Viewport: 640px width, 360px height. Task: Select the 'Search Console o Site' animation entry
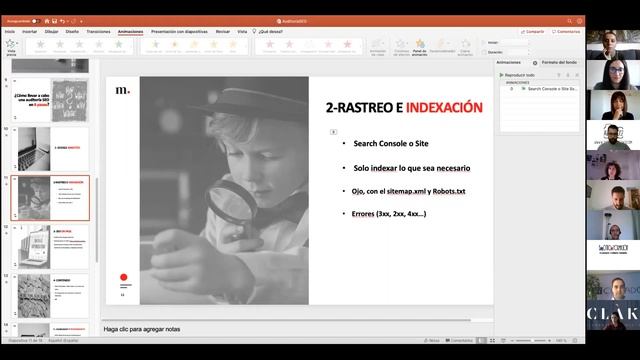[540, 89]
